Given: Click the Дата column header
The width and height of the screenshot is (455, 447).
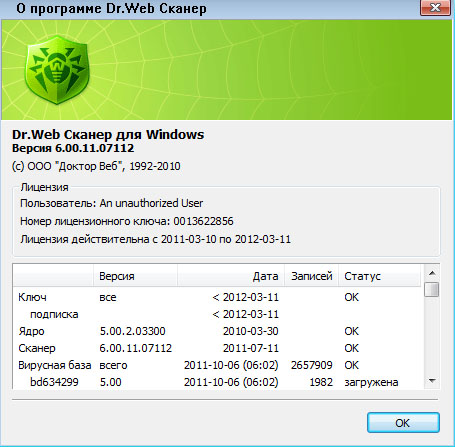Looking at the screenshot, I should click(231, 276).
